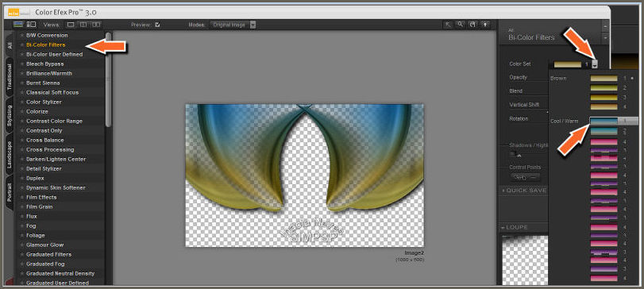Switch to side-by-side preview view
Screen dimensions: 644x289
[96, 25]
